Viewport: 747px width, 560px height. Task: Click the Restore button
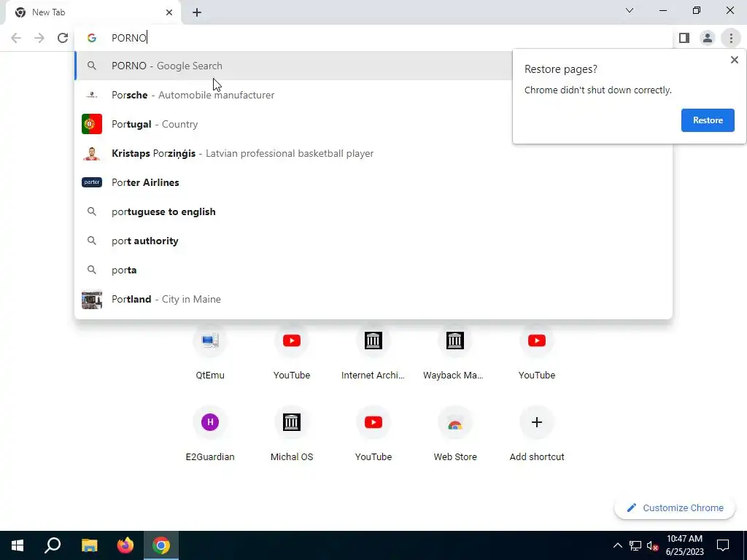[708, 120]
